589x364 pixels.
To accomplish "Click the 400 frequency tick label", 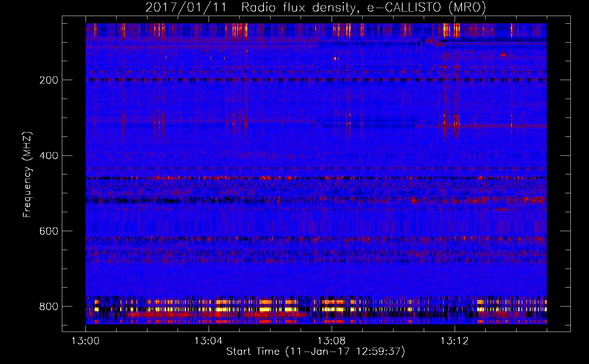I will tap(49, 156).
